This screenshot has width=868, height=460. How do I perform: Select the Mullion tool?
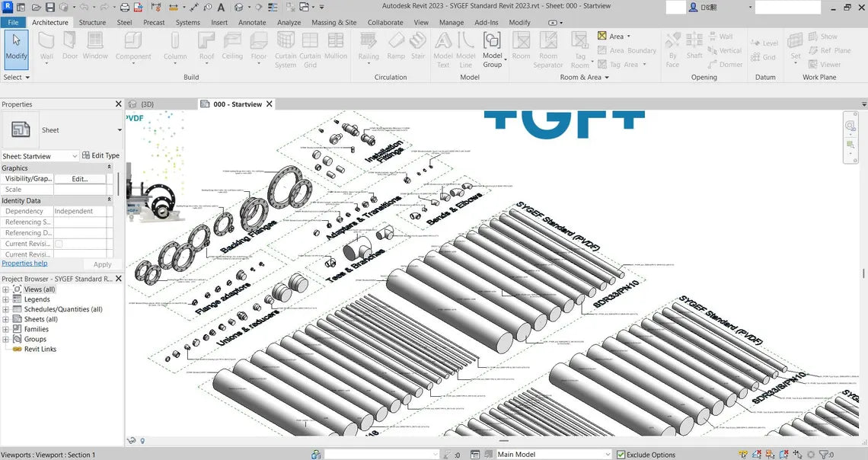pos(336,46)
